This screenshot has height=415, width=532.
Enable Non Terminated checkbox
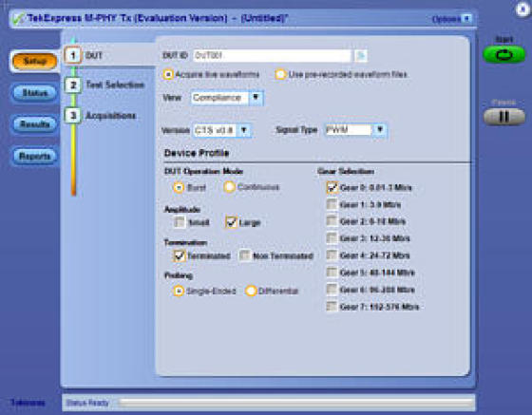point(245,255)
